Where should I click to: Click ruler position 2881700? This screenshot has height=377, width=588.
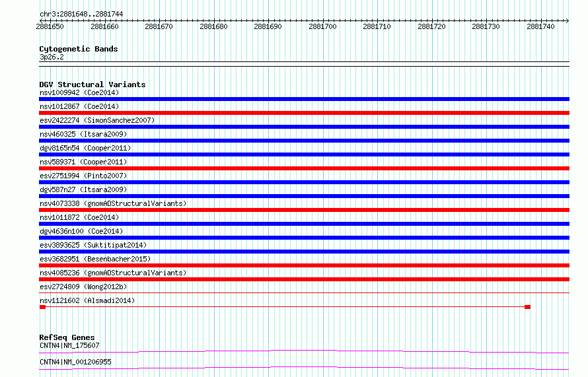click(x=323, y=26)
